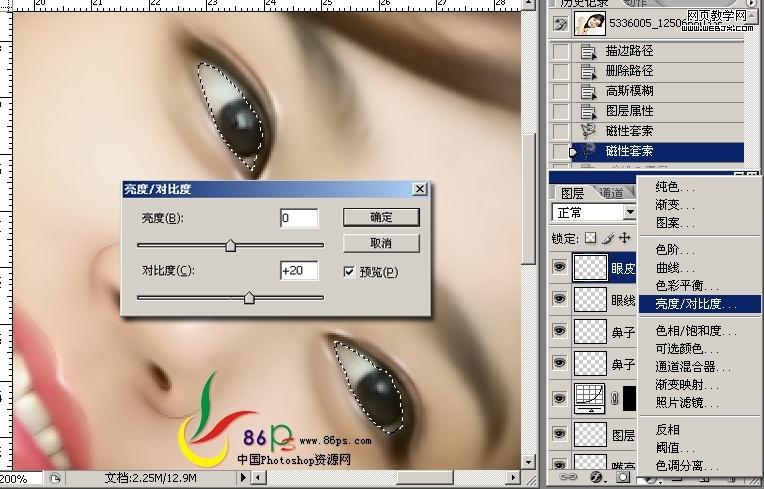The image size is (764, 489).
Task: Choose 色相/饱和度 from the adjustment menu
Action: click(x=700, y=331)
